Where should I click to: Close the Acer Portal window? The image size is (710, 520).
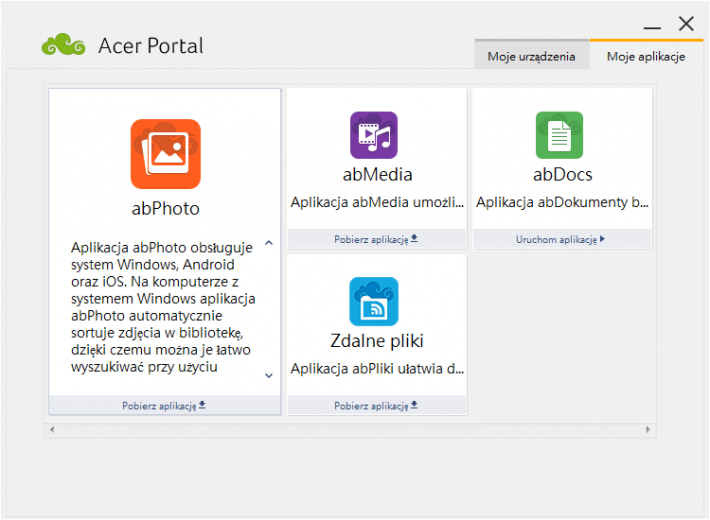coord(686,24)
